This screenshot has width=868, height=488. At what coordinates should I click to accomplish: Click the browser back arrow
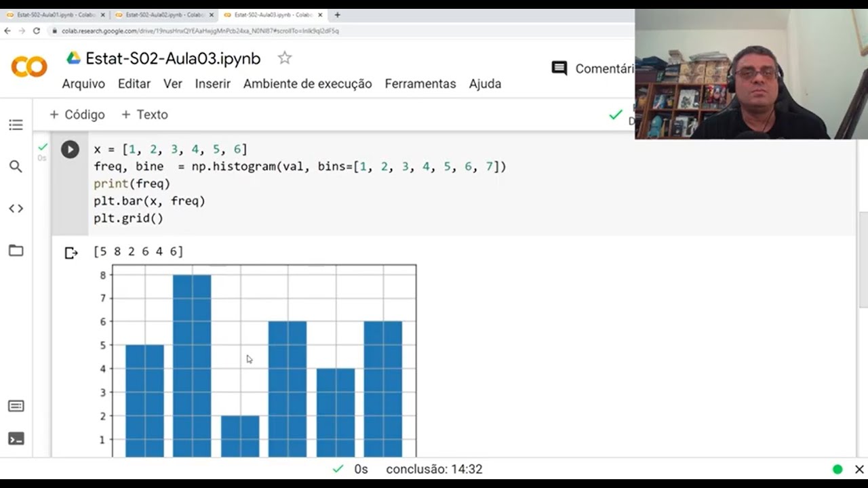pos(7,30)
